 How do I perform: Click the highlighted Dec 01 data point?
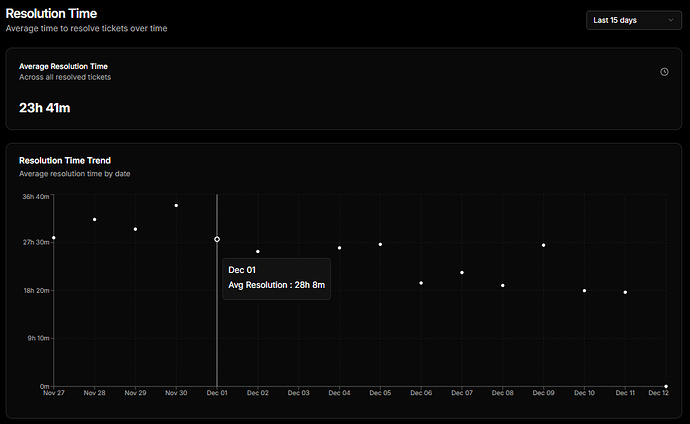click(217, 239)
